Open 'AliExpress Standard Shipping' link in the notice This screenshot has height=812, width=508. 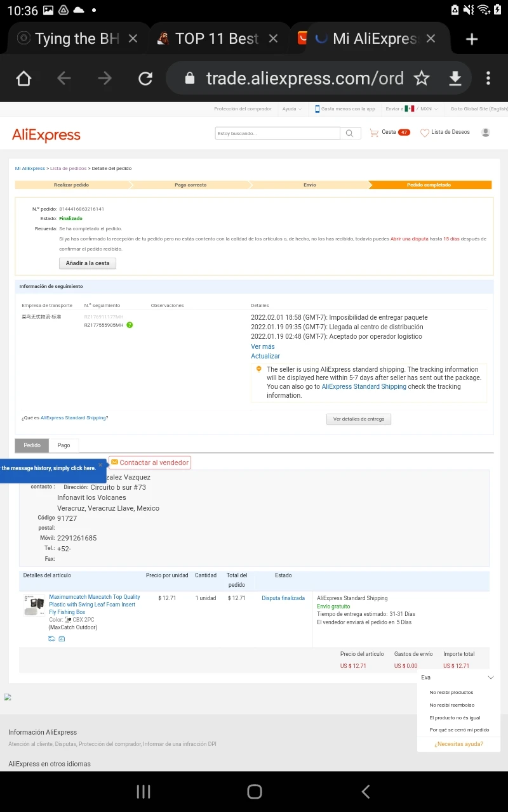tap(364, 386)
